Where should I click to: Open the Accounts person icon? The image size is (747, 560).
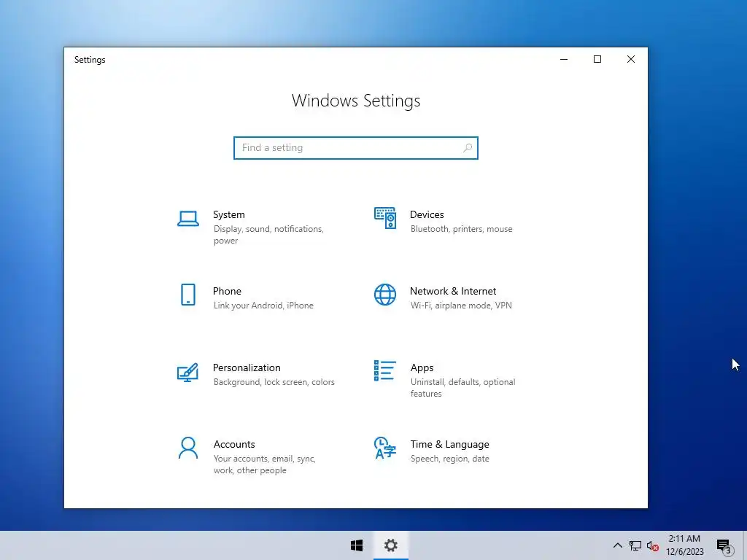tap(188, 448)
